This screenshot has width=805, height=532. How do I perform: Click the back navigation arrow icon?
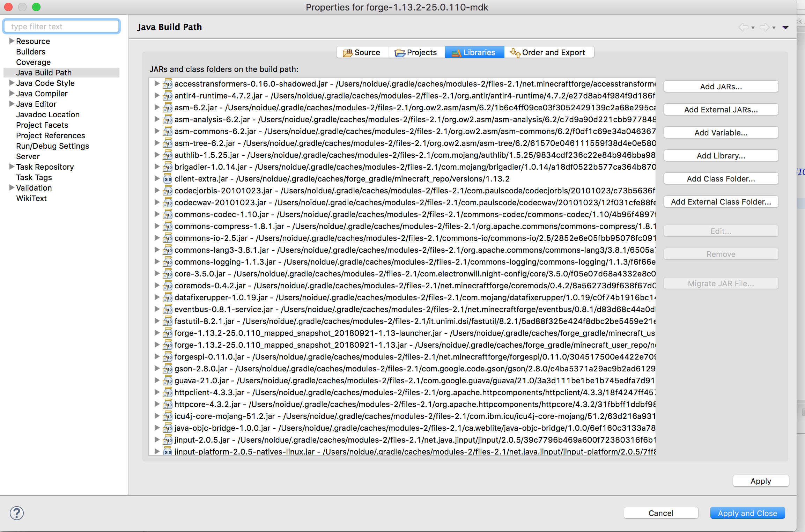pos(743,27)
